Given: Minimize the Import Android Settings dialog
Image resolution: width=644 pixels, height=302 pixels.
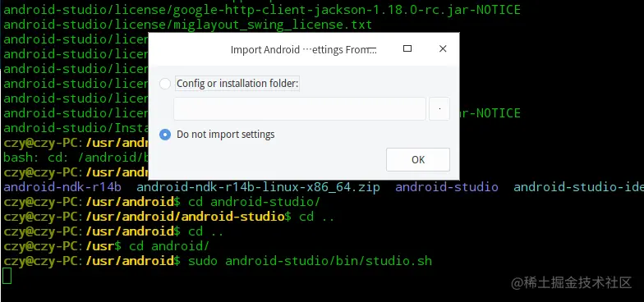Looking at the screenshot, I should tap(371, 49).
